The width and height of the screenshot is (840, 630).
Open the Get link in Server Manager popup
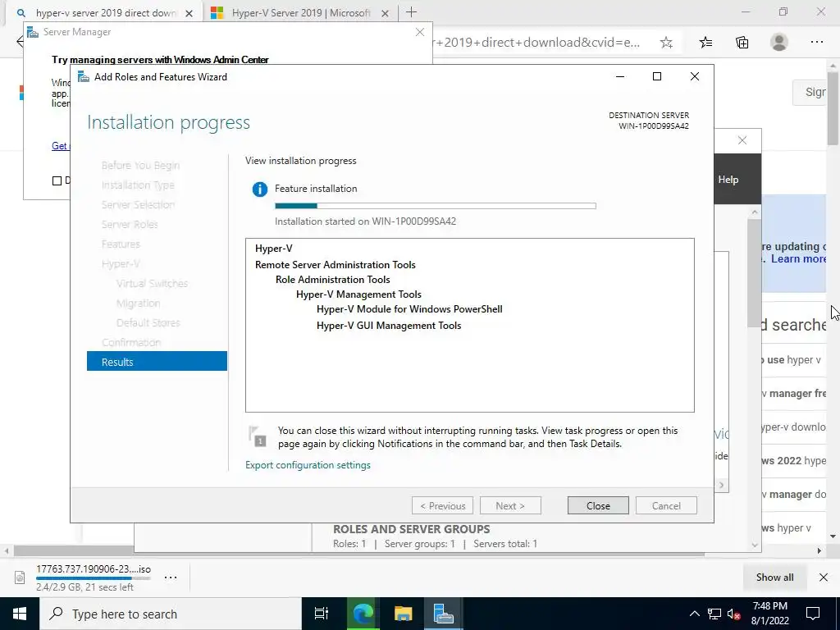click(59, 146)
